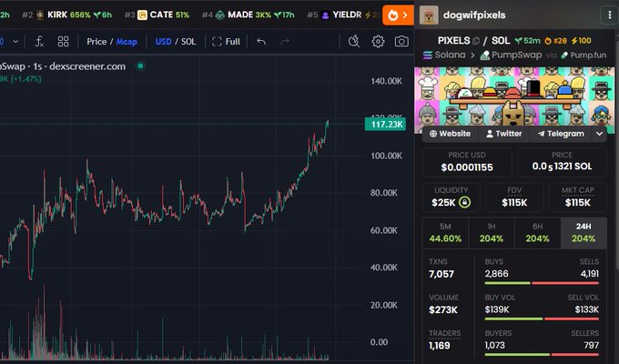
Task: Click the Solana chain logo
Action: pos(428,55)
